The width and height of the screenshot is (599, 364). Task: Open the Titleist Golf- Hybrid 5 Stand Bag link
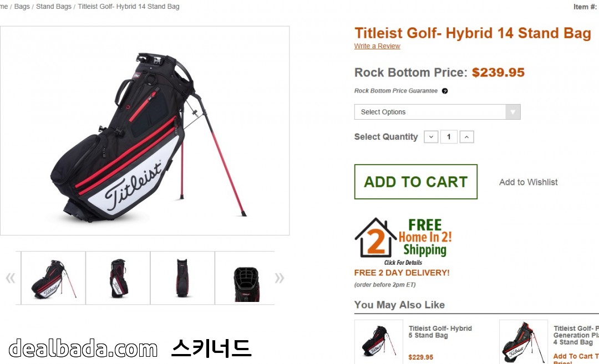(x=440, y=331)
